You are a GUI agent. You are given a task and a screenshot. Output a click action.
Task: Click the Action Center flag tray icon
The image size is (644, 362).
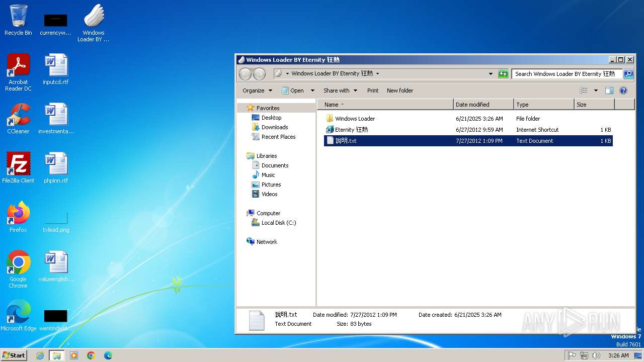(572, 355)
